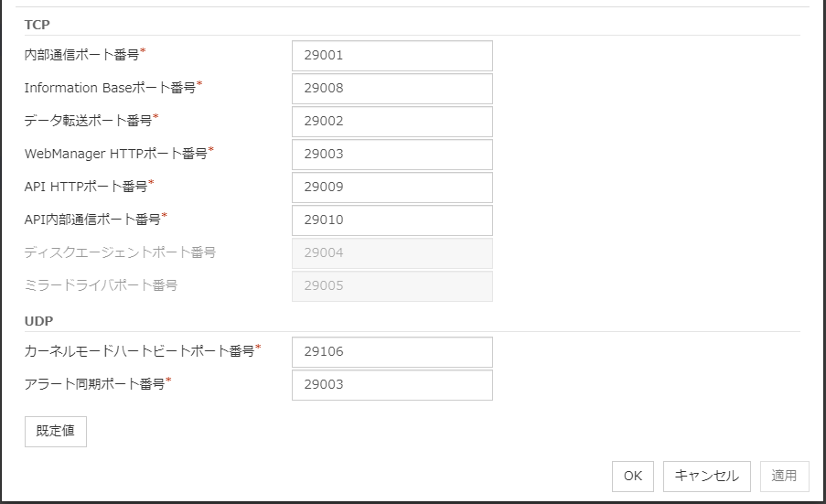
Task: Select the データ転送ポート番号 text box
Action: point(392,121)
